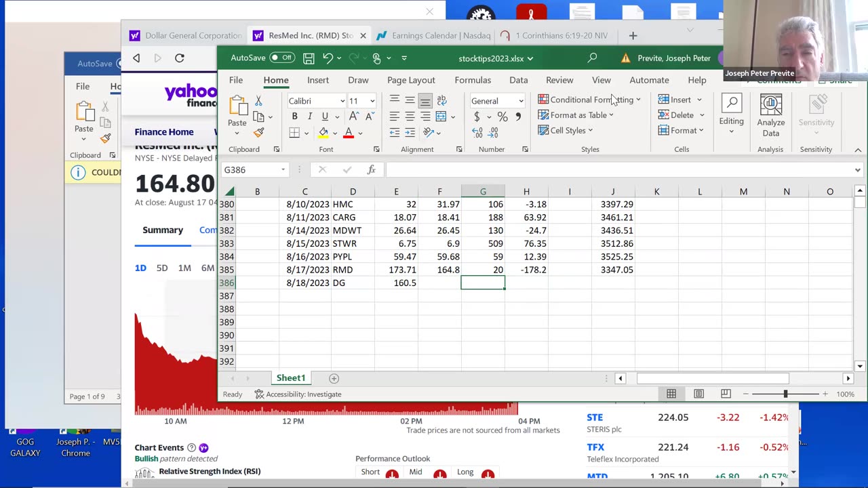Apply Percent Style format
Image resolution: width=868 pixels, height=488 pixels.
(502, 117)
